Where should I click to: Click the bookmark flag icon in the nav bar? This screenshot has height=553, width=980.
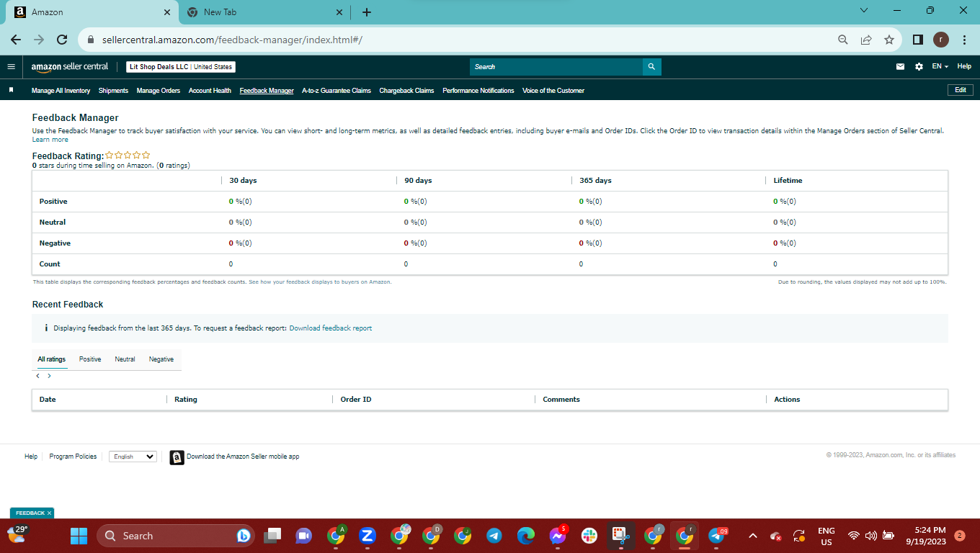pos(11,91)
